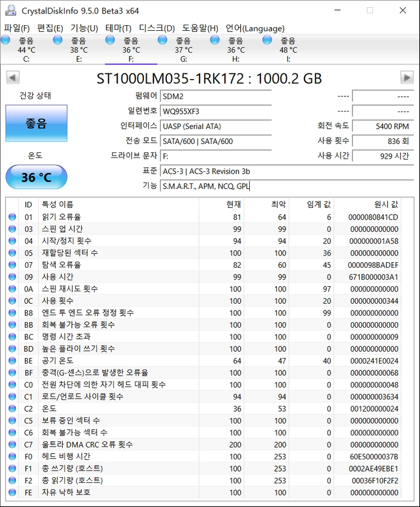Click status icon for 회복 불가능 섹터 수 row
Viewport: 420px width, 507px height.
point(12,432)
